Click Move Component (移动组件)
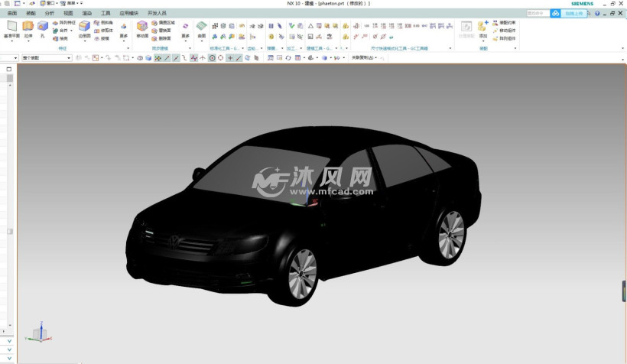Screen dimensions: 627x364 [504, 31]
